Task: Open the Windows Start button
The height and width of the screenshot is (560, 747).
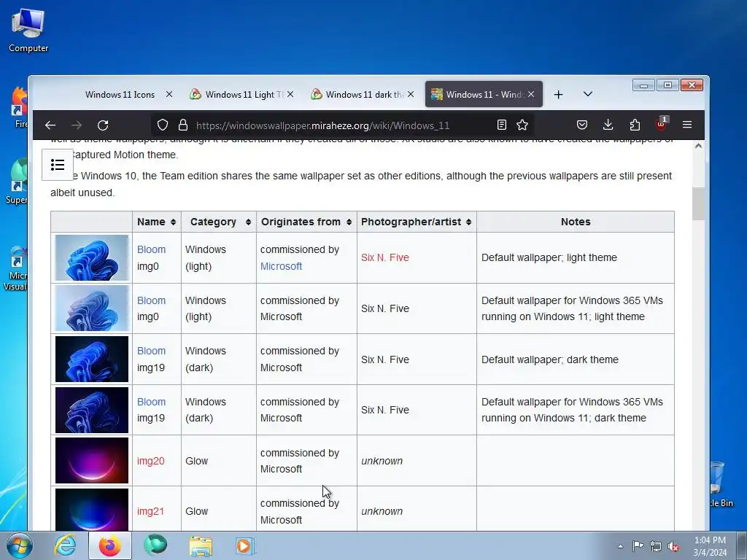Action: [19, 545]
